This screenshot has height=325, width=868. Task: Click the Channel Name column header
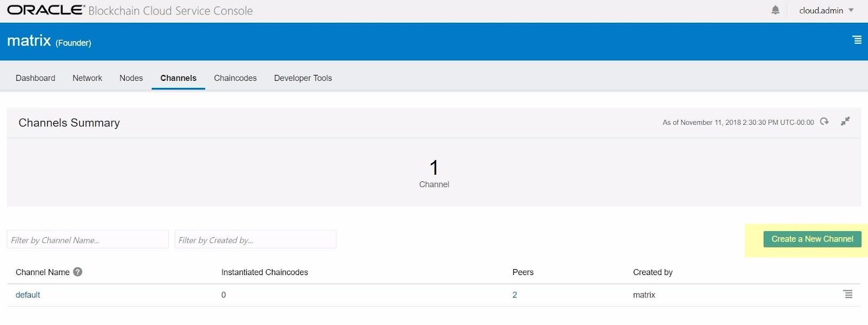(x=42, y=272)
